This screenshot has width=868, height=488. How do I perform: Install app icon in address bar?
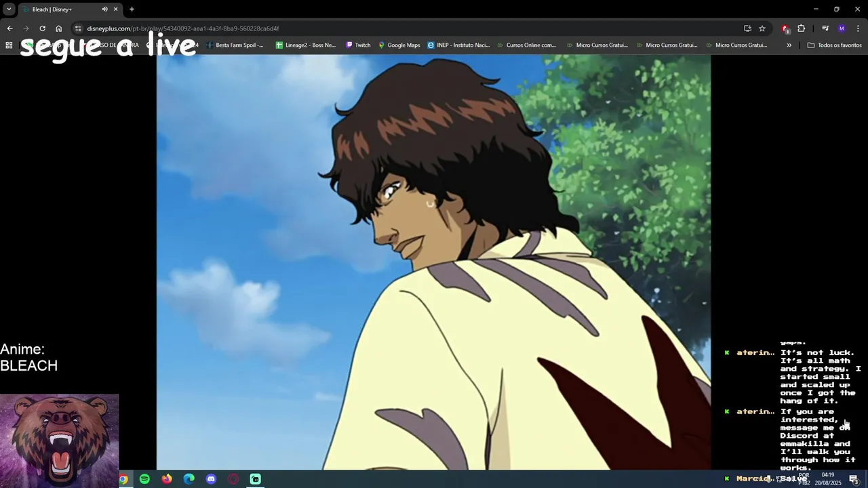tap(747, 28)
